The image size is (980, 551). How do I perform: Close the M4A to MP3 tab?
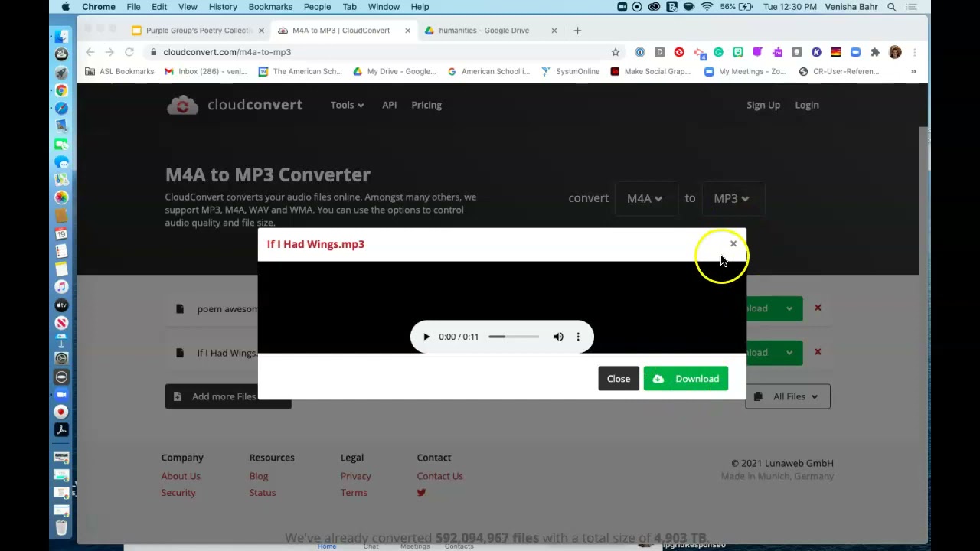pyautogui.click(x=407, y=31)
